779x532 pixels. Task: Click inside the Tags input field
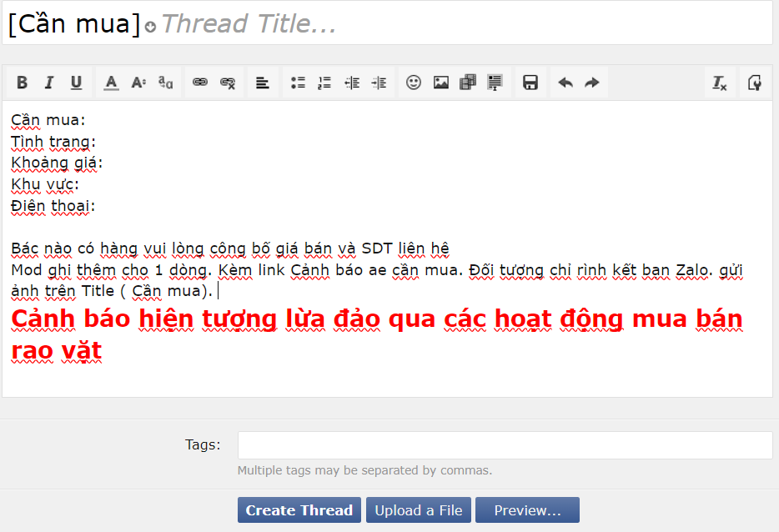tap(505, 445)
